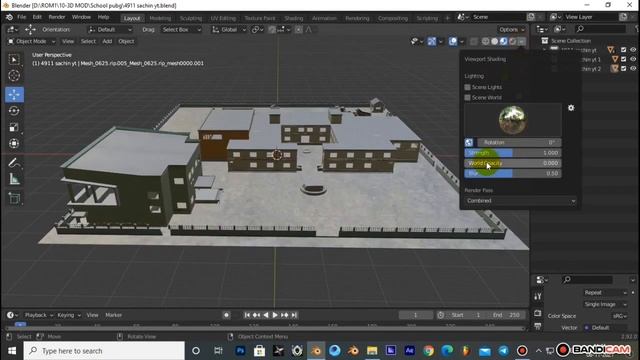640x360 pixels.
Task: Switch to Rendered viewport shading
Action: (512, 41)
